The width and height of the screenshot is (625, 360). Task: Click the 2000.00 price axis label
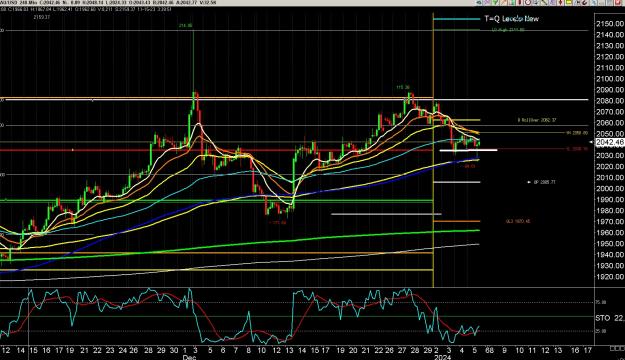[610, 189]
